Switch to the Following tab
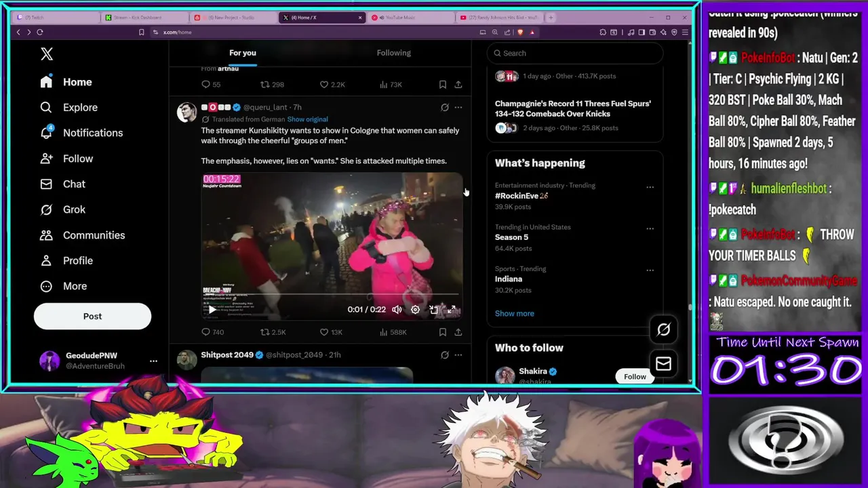Screen dimensions: 868x488 394,53
